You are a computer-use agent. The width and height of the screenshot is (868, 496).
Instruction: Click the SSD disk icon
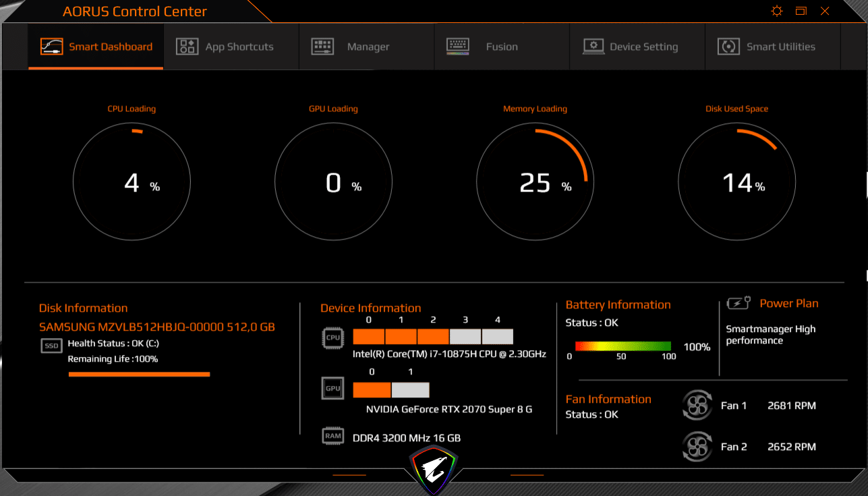point(51,346)
